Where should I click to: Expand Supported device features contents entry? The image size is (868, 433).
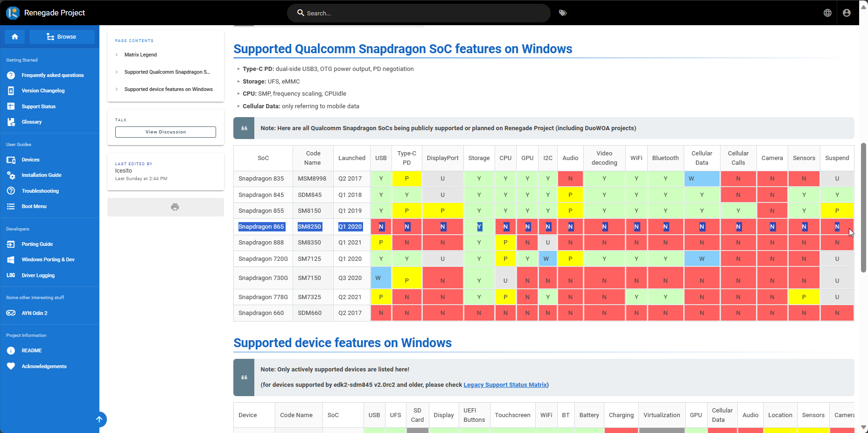(x=168, y=89)
